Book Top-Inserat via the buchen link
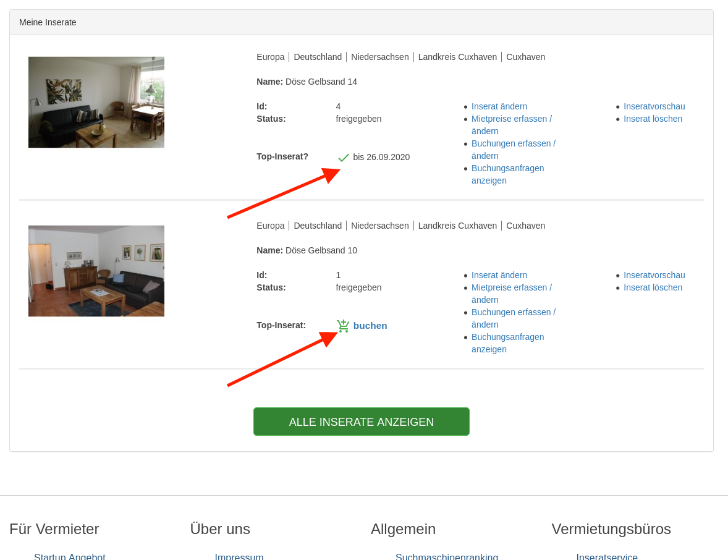Image resolution: width=728 pixels, height=560 pixels. (x=370, y=326)
